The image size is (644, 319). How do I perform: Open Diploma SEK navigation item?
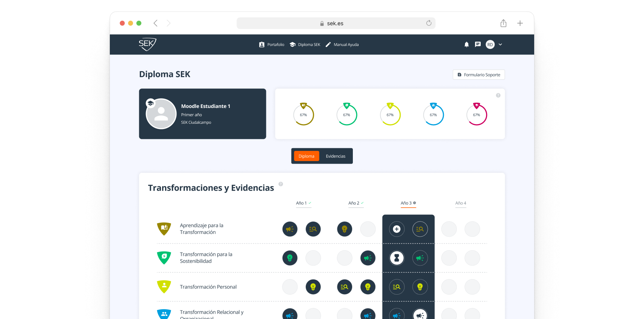pyautogui.click(x=305, y=44)
